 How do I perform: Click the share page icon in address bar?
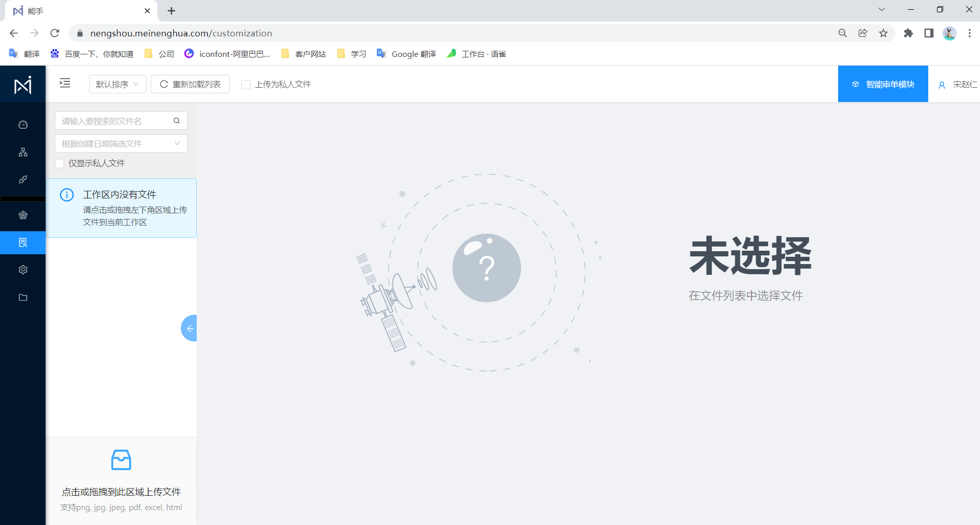[x=863, y=33]
